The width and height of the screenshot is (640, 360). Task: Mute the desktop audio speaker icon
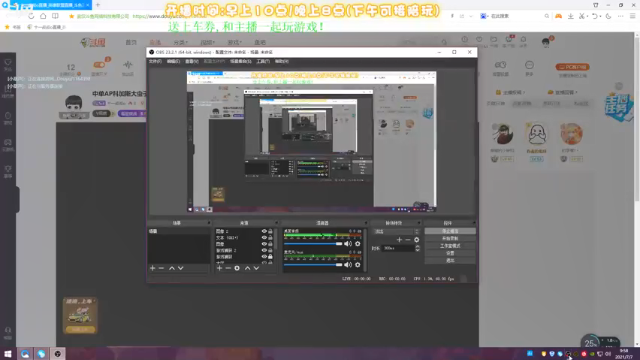tap(348, 244)
